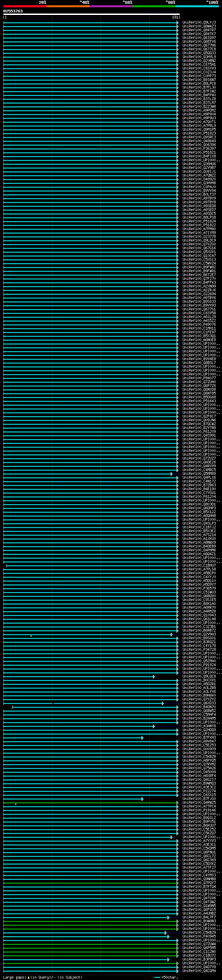Open hit UniRef100_O00909
This screenshot has height=980, width=222.
[199, 749]
